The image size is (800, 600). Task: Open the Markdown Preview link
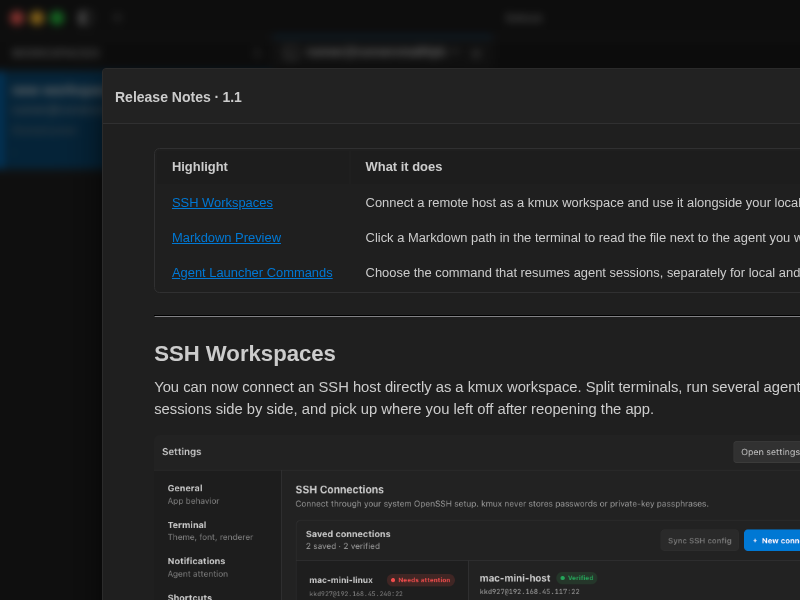pos(226,238)
